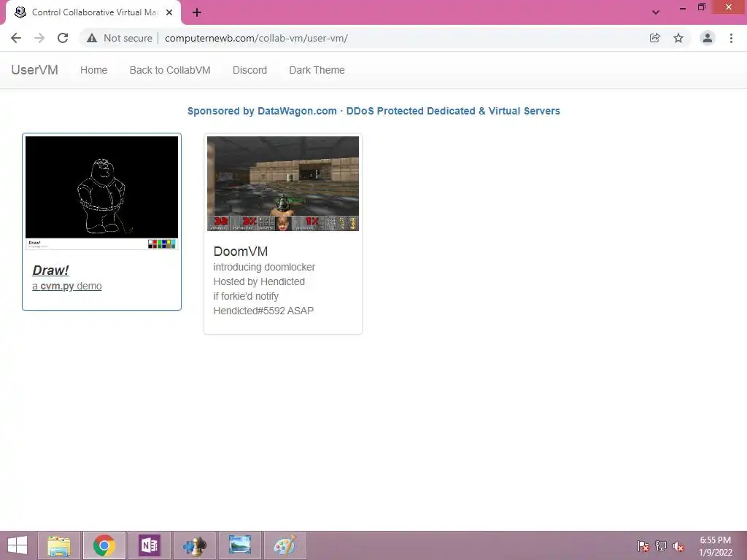Open File Explorer from the taskbar
The width and height of the screenshot is (747, 560).
[x=59, y=545]
